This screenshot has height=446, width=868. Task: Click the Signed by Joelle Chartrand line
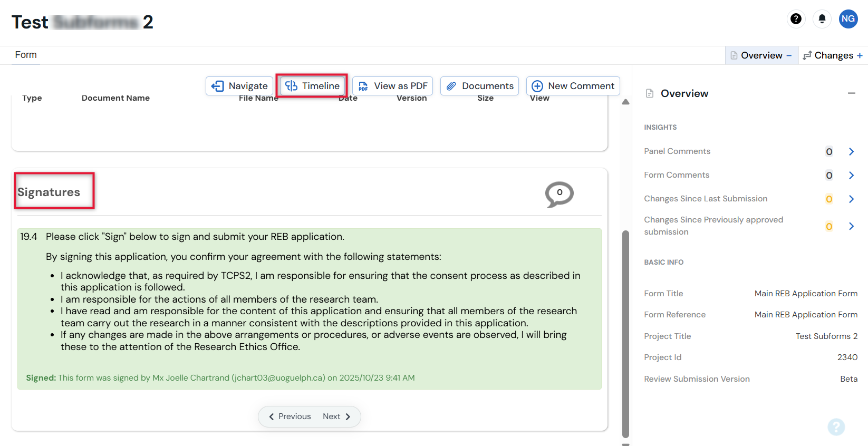click(220, 378)
